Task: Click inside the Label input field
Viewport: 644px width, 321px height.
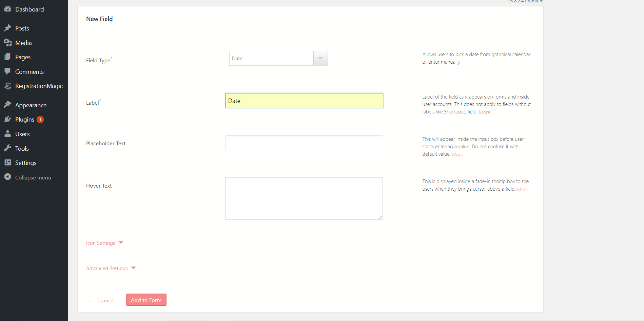Action: [304, 101]
